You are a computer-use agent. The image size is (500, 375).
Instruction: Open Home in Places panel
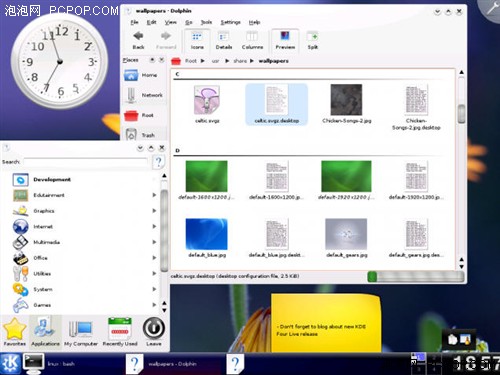tap(144, 75)
